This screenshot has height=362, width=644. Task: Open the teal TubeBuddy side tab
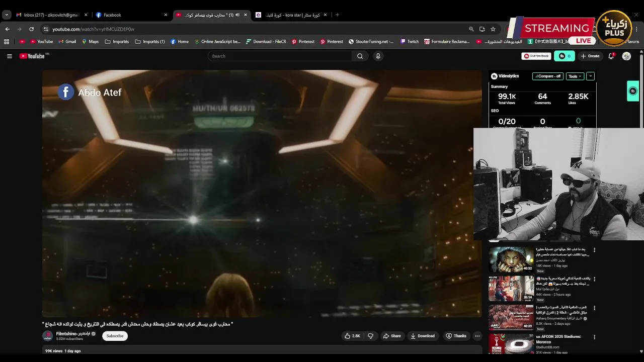pyautogui.click(x=633, y=91)
